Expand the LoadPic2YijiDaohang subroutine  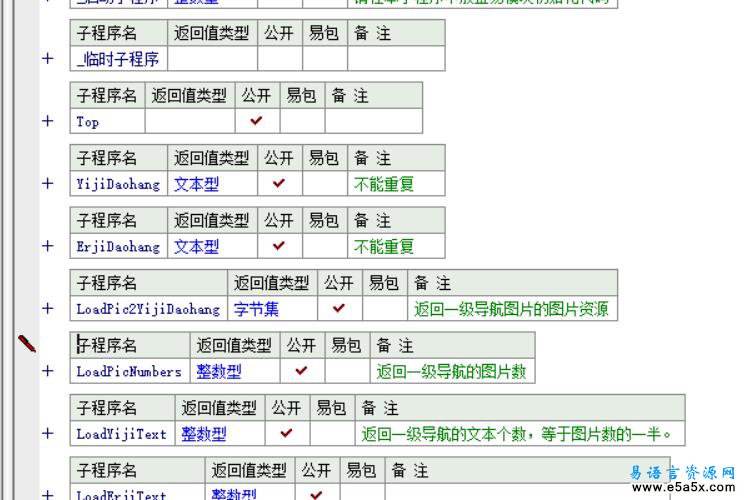click(x=47, y=309)
